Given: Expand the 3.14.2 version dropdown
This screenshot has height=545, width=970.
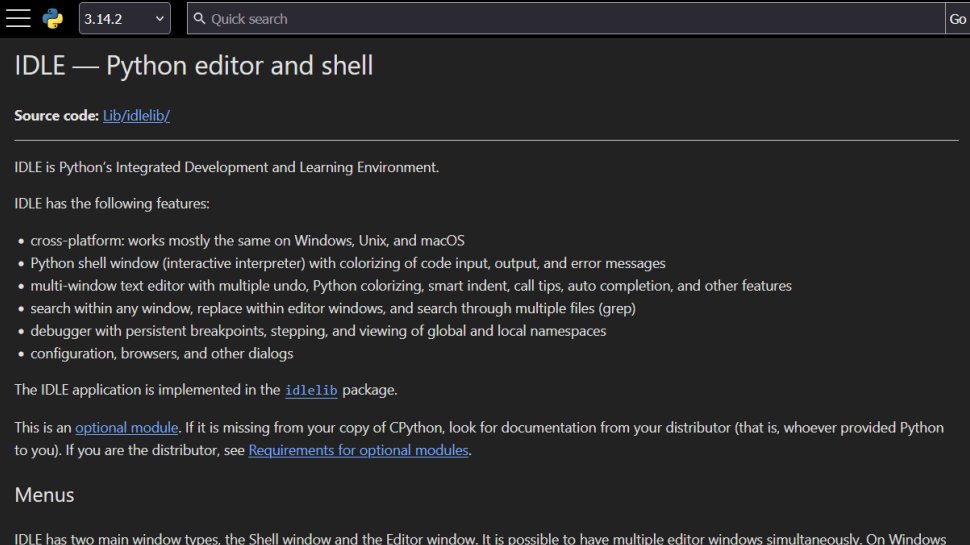Looking at the screenshot, I should coord(124,19).
